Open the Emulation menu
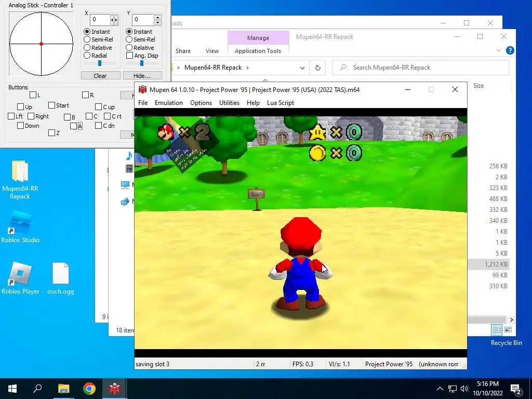The image size is (532, 399). pos(169,103)
